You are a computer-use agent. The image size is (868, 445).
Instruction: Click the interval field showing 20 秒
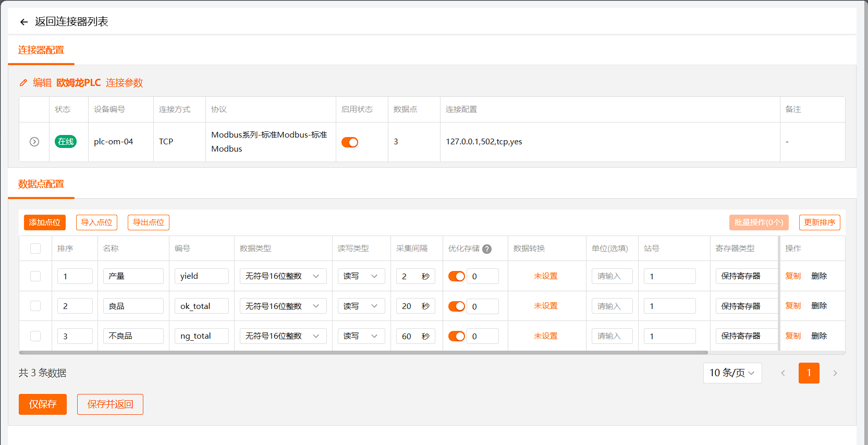[415, 306]
